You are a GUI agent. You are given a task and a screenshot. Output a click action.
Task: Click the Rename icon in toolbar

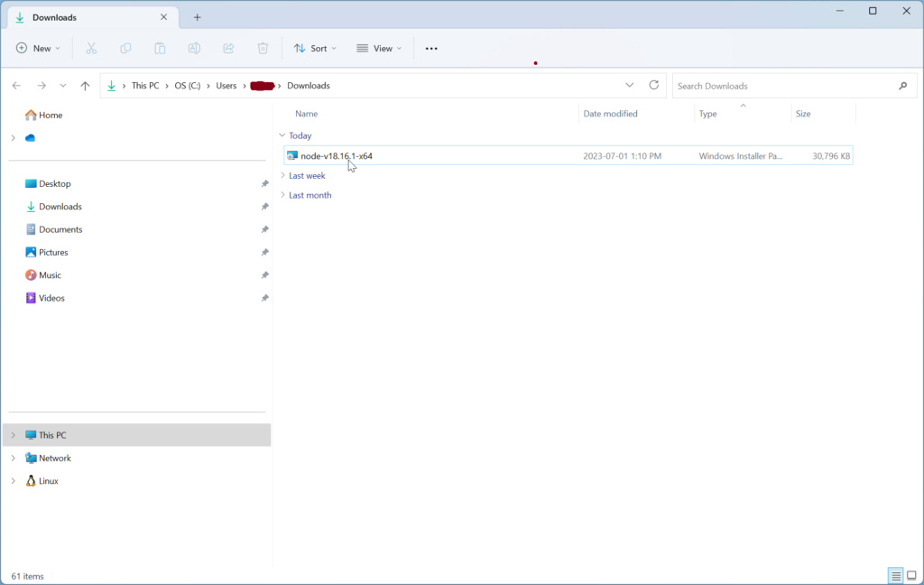[194, 49]
